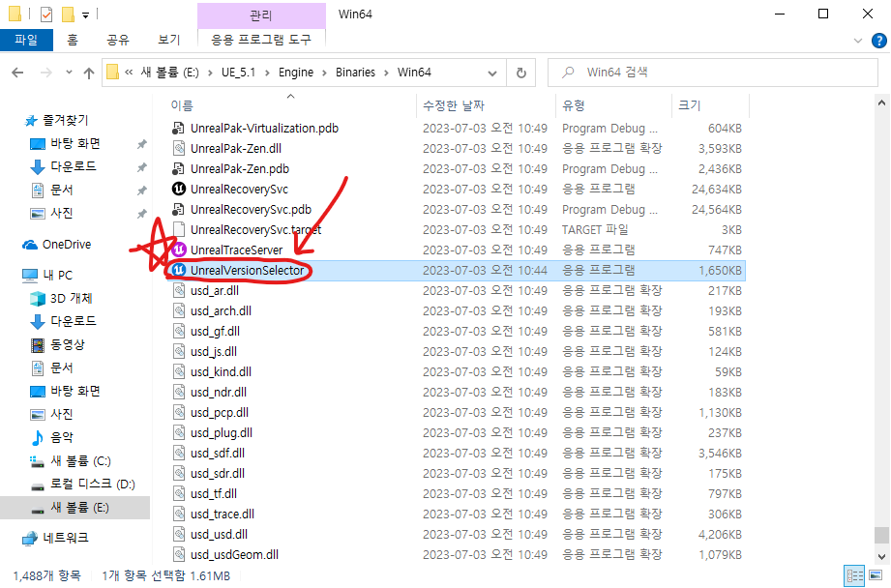Select the usd_usdGeom.dll file icon

pyautogui.click(x=179, y=554)
